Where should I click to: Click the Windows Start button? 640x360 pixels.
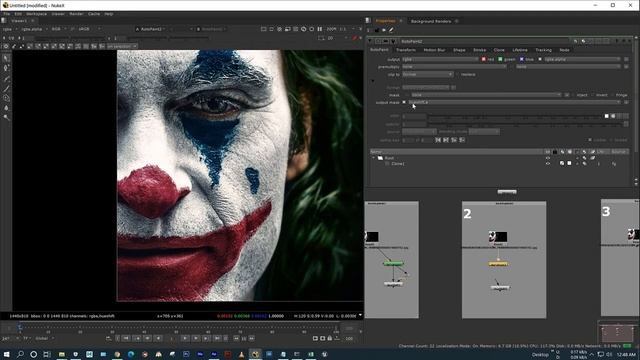coord(7,354)
